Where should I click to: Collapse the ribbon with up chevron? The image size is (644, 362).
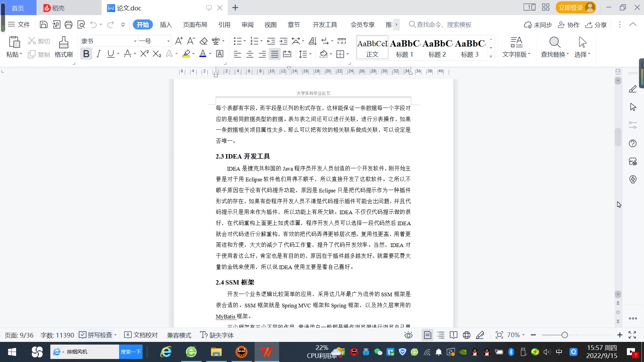[633, 24]
